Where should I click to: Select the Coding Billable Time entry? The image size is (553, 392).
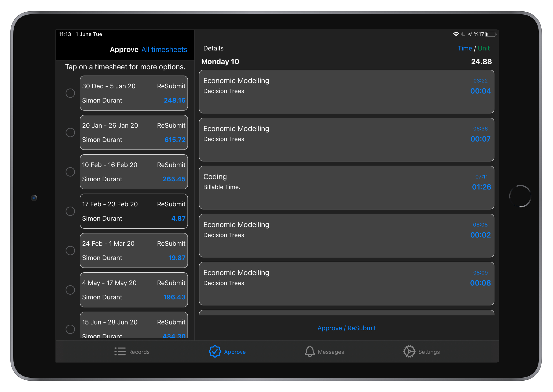point(346,188)
